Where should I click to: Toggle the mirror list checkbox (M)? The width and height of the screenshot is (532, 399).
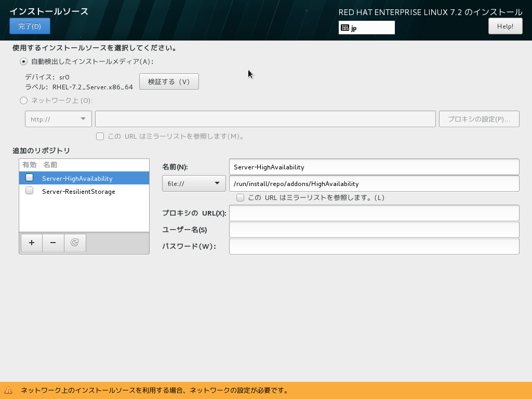coord(100,137)
